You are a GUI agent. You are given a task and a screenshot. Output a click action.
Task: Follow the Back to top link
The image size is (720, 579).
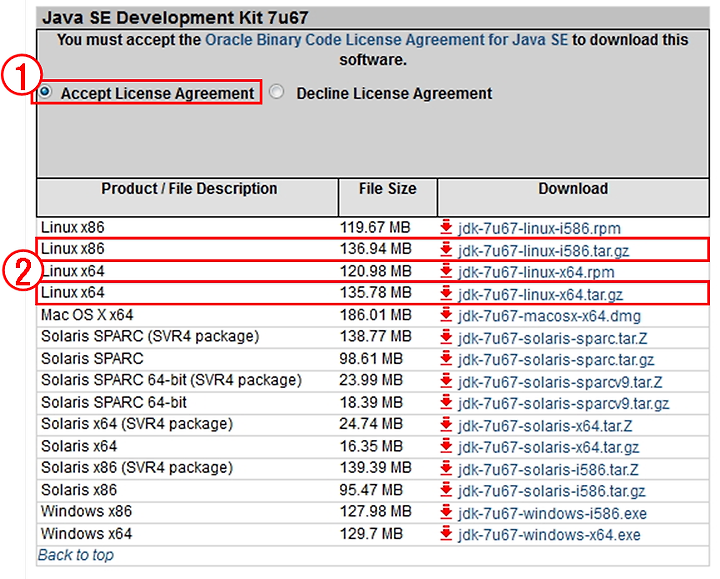76,555
